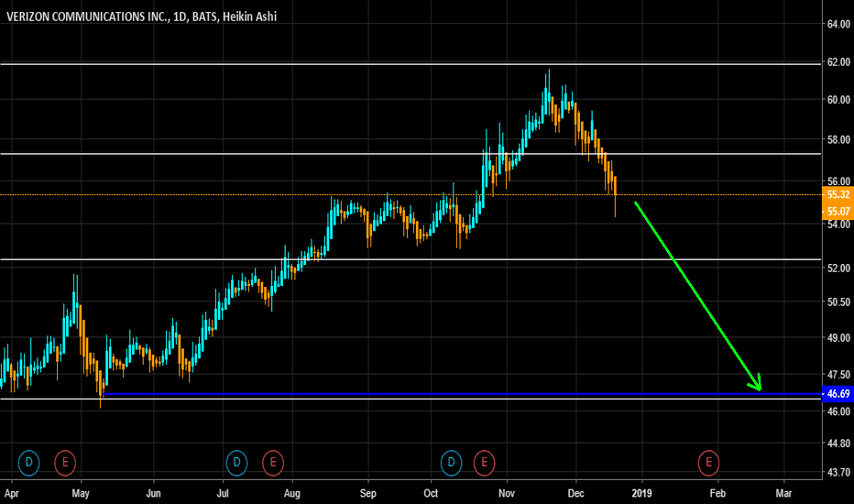Open the earnings marker near February 2019
Viewport: 854px width, 504px height.
click(x=708, y=463)
